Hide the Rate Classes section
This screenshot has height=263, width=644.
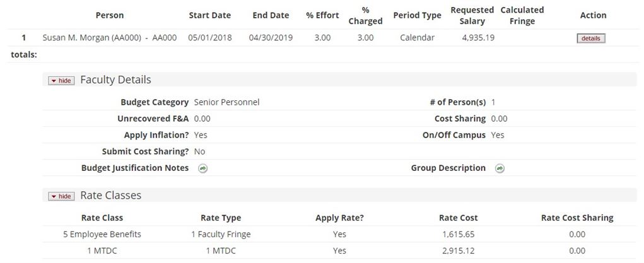(x=62, y=196)
